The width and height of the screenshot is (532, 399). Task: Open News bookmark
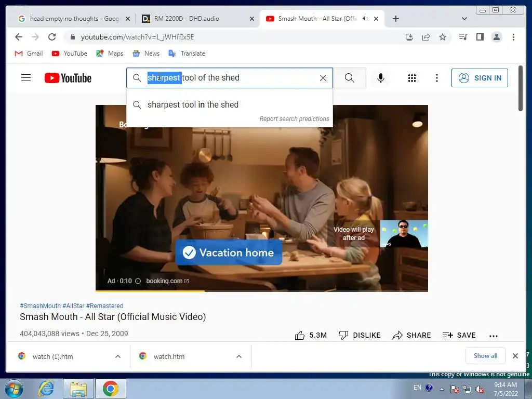click(146, 54)
